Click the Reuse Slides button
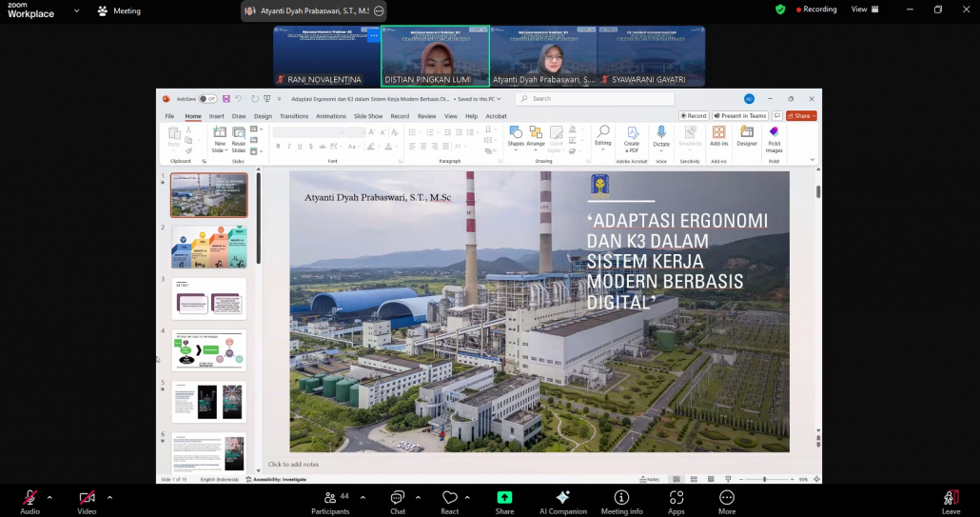980x517 pixels. tap(239, 139)
